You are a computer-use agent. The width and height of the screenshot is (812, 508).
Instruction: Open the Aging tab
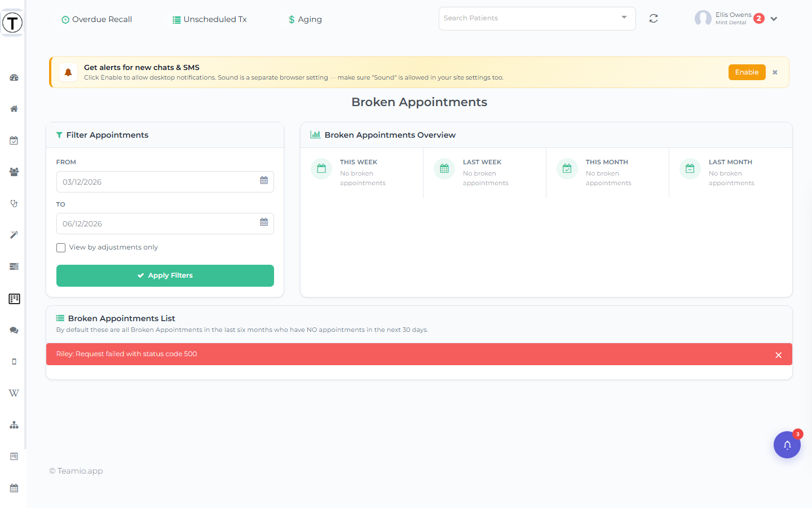pyautogui.click(x=305, y=19)
